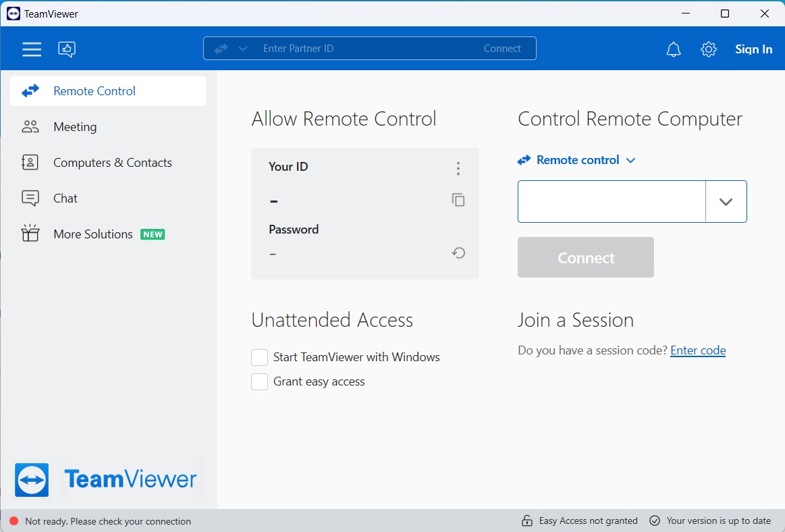Follow the Enter code link
This screenshot has height=532, width=785.
(698, 350)
